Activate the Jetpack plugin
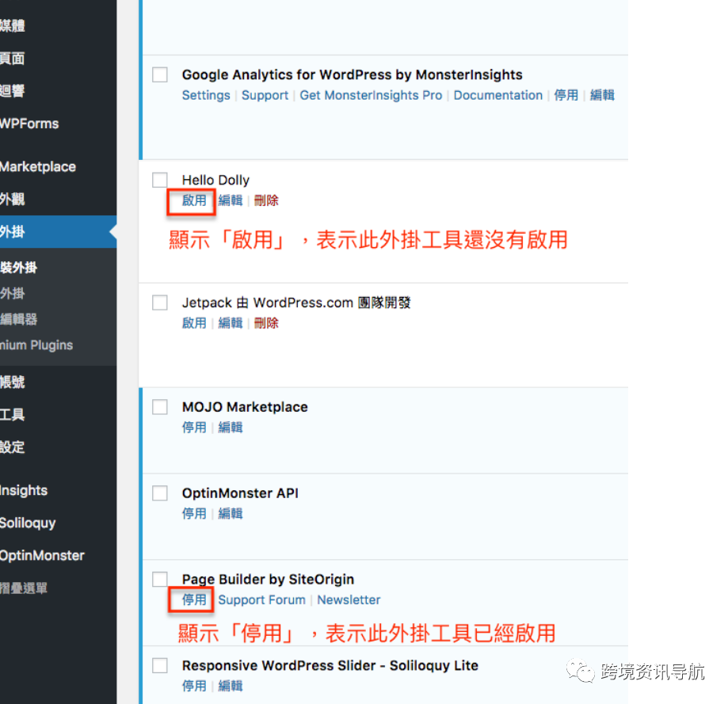 point(194,323)
